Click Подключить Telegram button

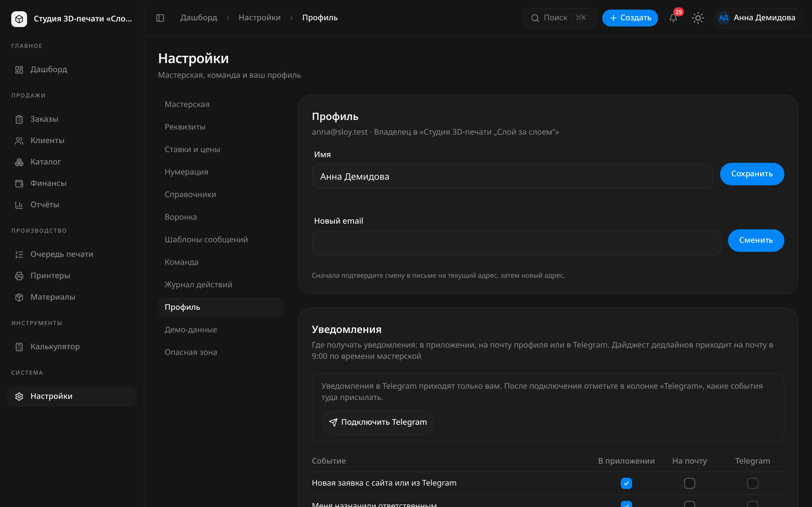(378, 422)
